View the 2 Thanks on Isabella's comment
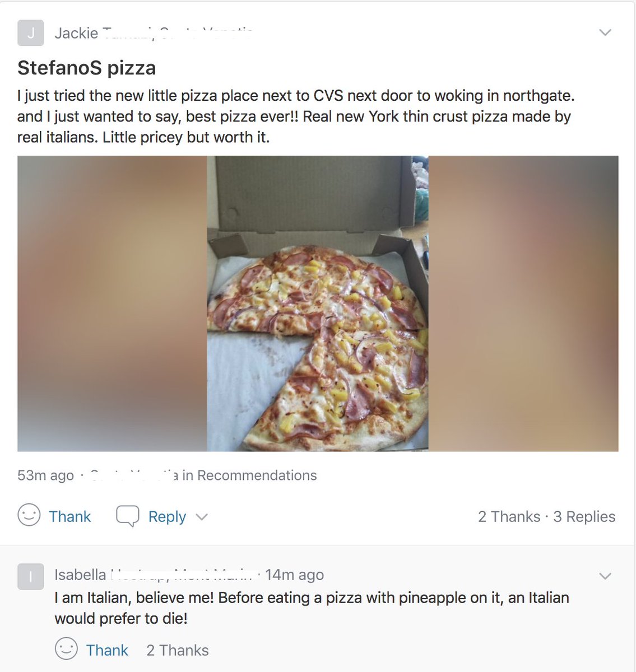Image resolution: width=636 pixels, height=672 pixels. point(178,650)
